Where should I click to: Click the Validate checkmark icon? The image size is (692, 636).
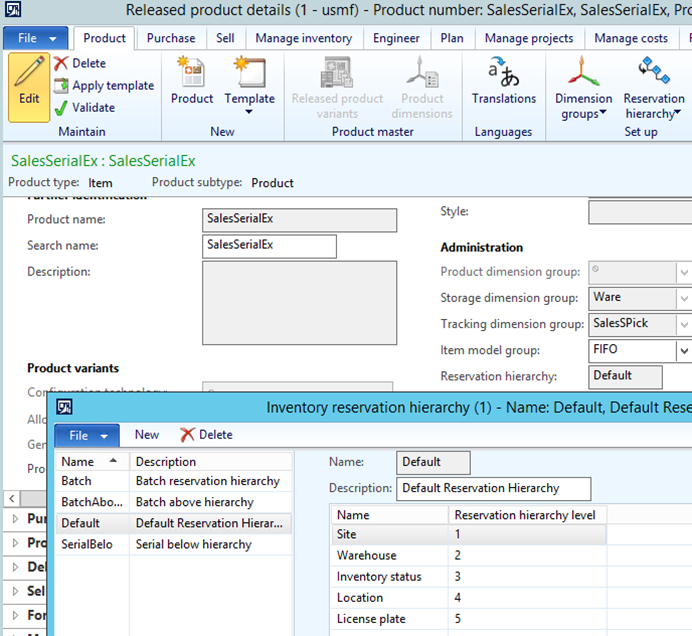(x=61, y=107)
